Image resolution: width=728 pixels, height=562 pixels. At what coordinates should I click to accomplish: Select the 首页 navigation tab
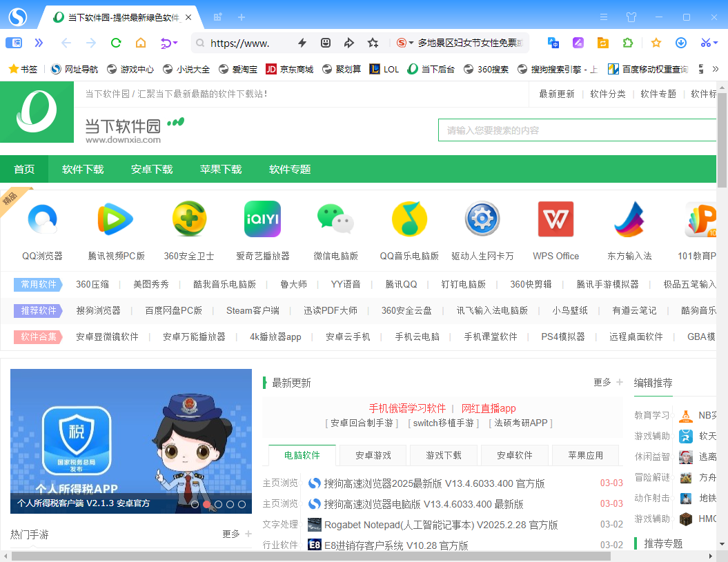tap(24, 169)
